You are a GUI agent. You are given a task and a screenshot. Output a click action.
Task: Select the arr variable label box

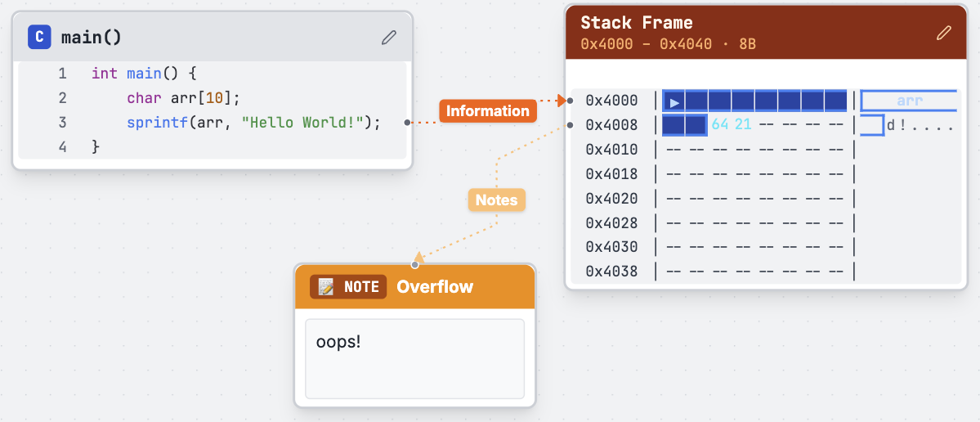[908, 101]
